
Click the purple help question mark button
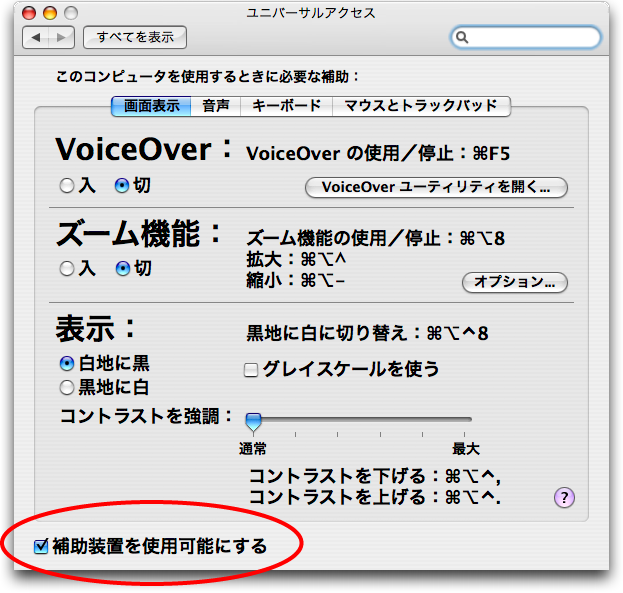564,498
